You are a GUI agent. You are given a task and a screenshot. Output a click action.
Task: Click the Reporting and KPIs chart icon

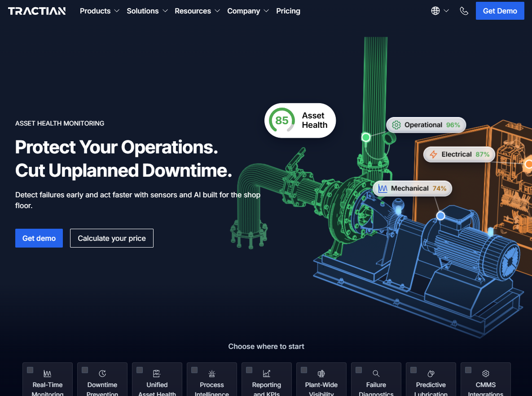coord(266,374)
